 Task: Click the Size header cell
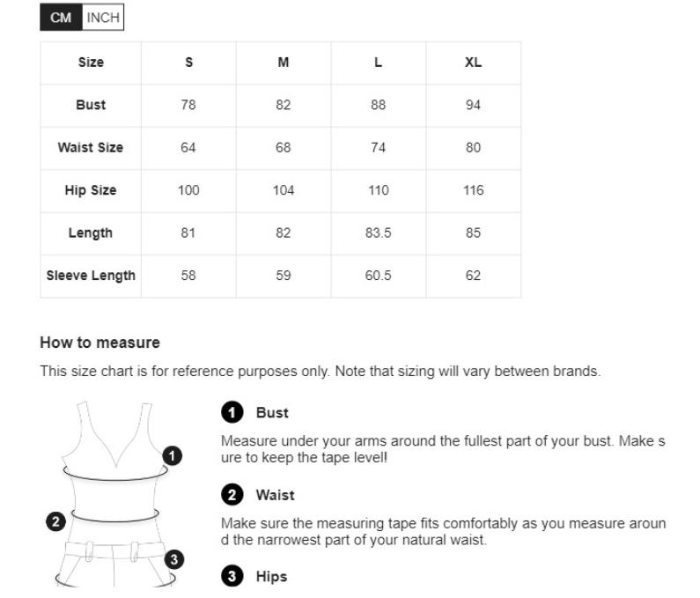(x=91, y=63)
